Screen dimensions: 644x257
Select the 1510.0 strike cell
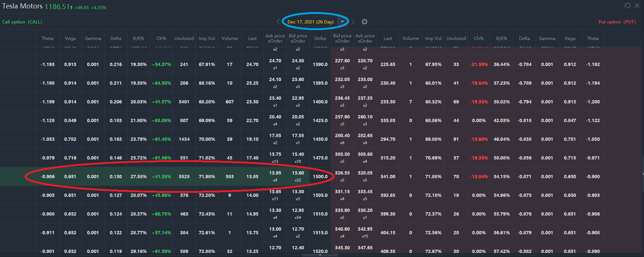point(320,214)
